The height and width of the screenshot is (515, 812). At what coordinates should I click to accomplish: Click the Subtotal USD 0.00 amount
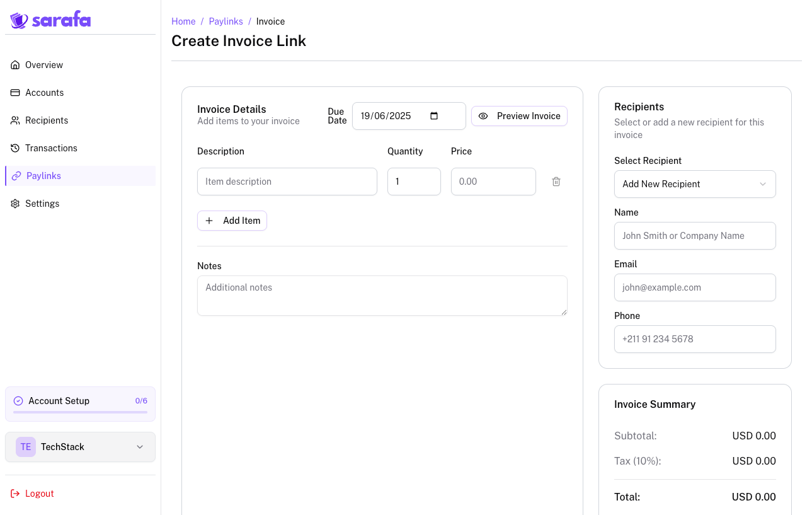pos(753,436)
